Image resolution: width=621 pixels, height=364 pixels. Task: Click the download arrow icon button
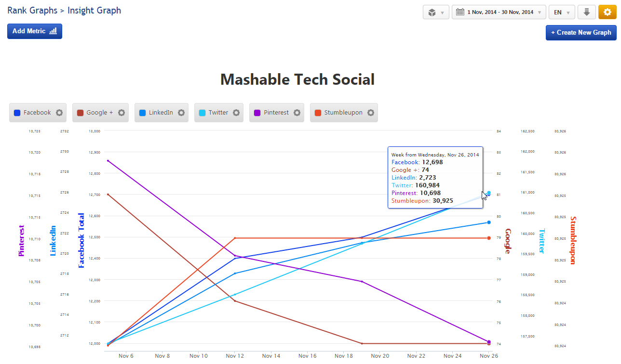(x=587, y=12)
